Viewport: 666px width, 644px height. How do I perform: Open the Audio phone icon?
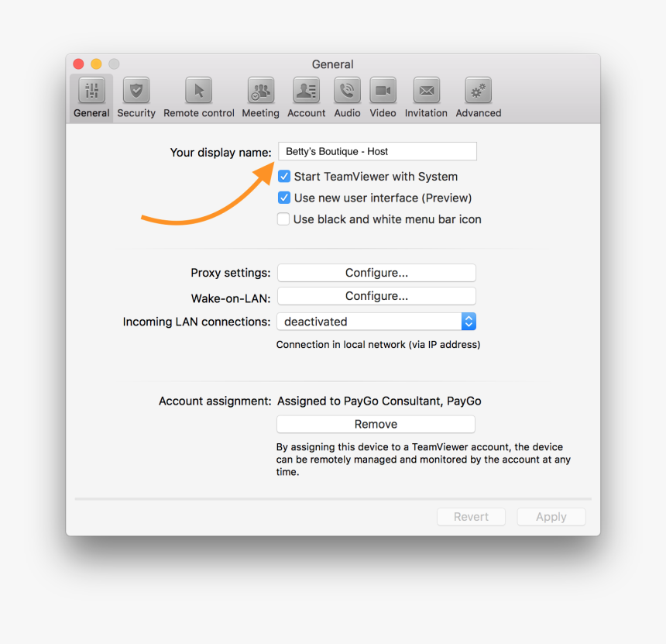pos(347,91)
